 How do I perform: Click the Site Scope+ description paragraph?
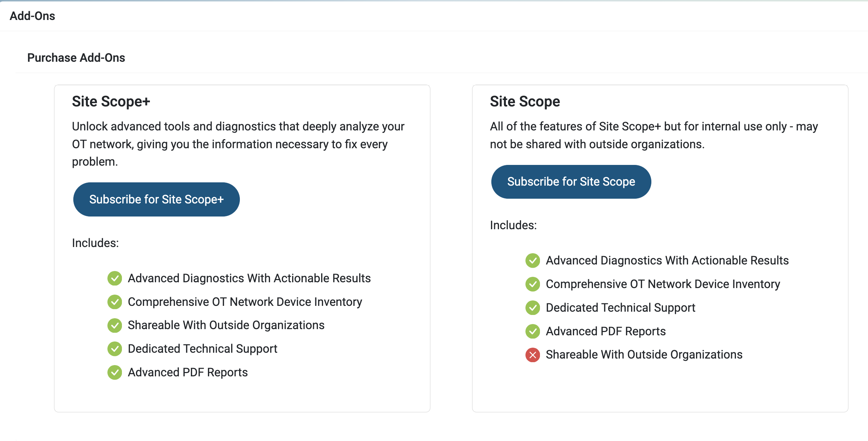click(238, 144)
